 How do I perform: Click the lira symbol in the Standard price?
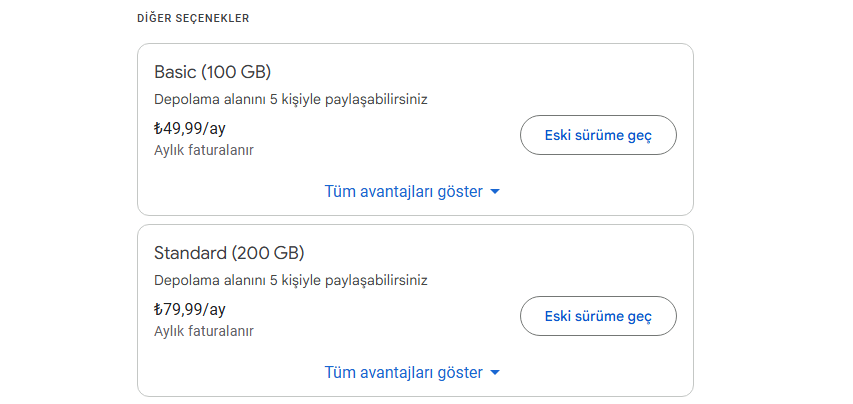(158, 309)
